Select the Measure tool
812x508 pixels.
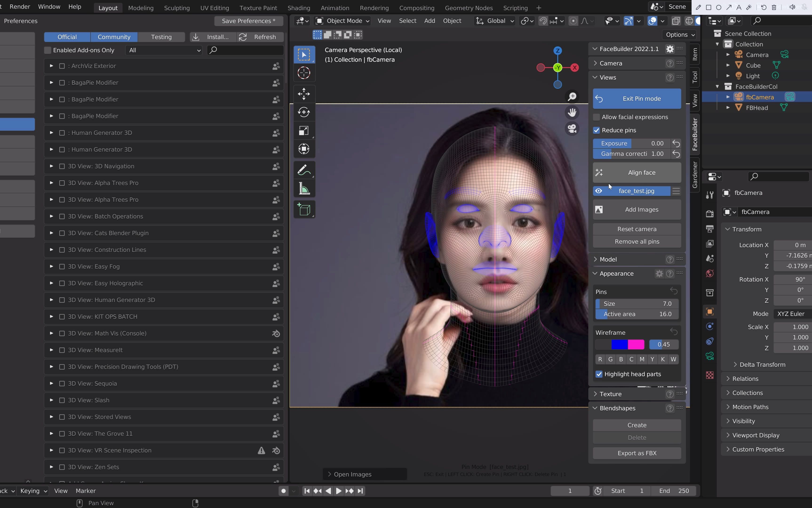(x=304, y=188)
